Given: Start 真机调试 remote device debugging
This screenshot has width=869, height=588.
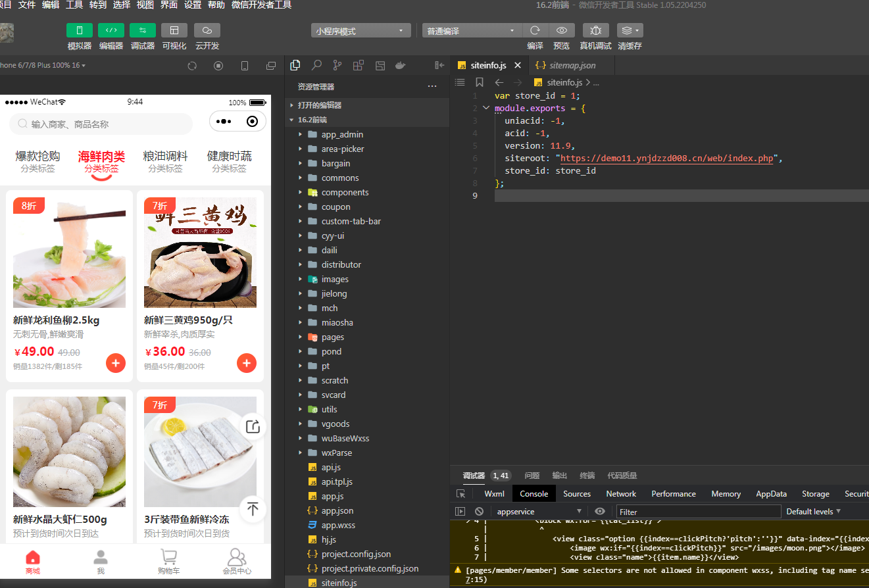Looking at the screenshot, I should [595, 30].
